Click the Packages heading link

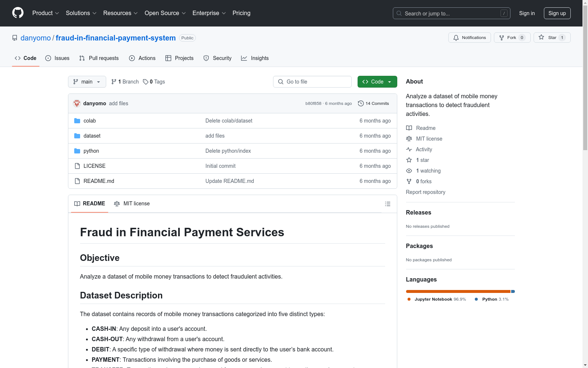pyautogui.click(x=419, y=246)
